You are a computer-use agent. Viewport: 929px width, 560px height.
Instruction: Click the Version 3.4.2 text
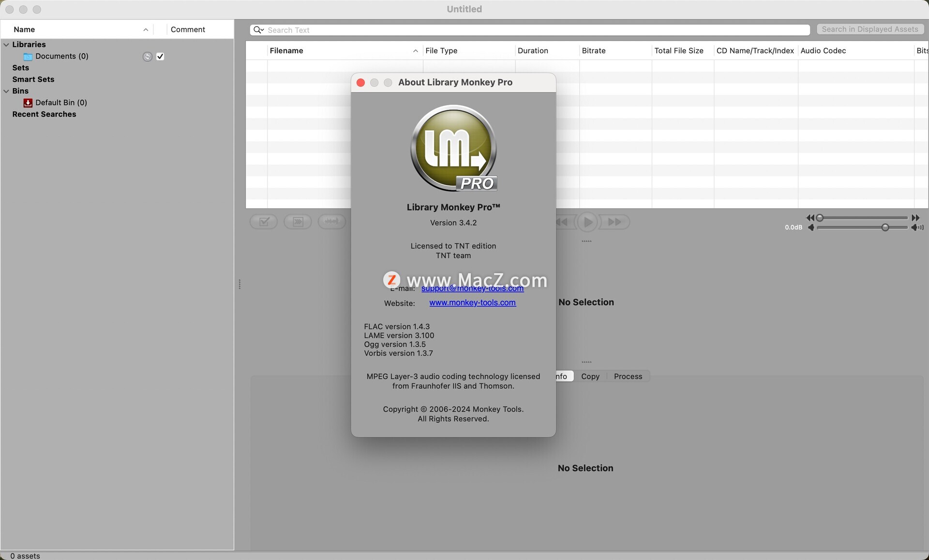coord(453,223)
